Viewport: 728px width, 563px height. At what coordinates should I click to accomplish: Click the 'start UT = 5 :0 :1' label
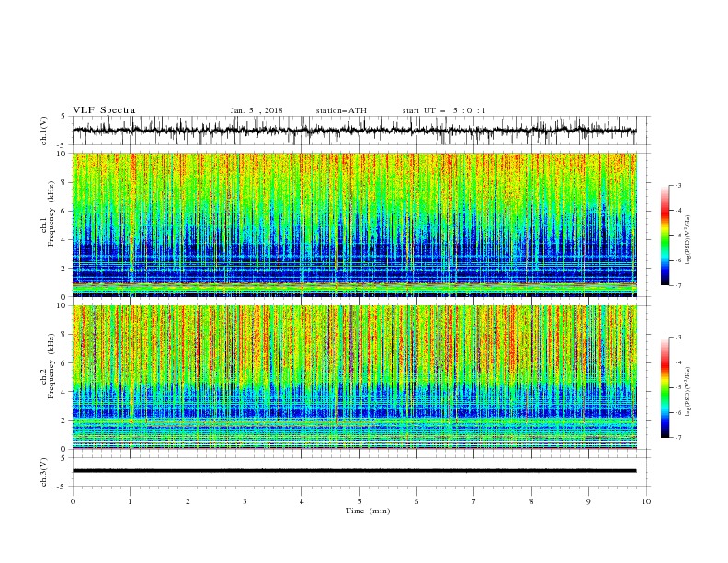point(444,110)
